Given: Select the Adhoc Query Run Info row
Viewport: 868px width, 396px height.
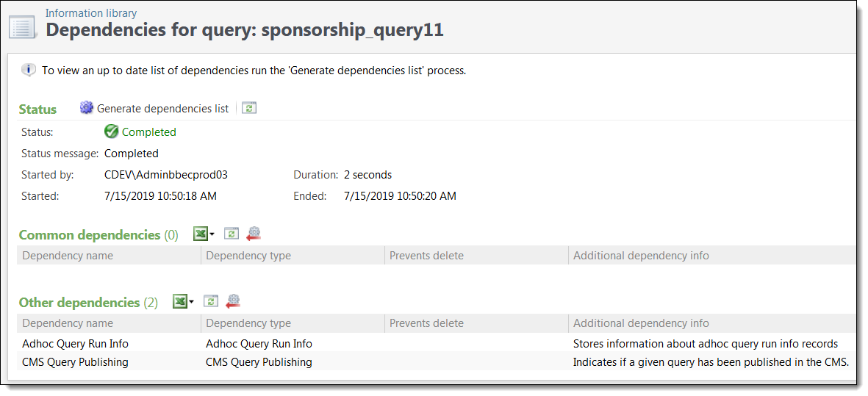Looking at the screenshot, I should [437, 343].
